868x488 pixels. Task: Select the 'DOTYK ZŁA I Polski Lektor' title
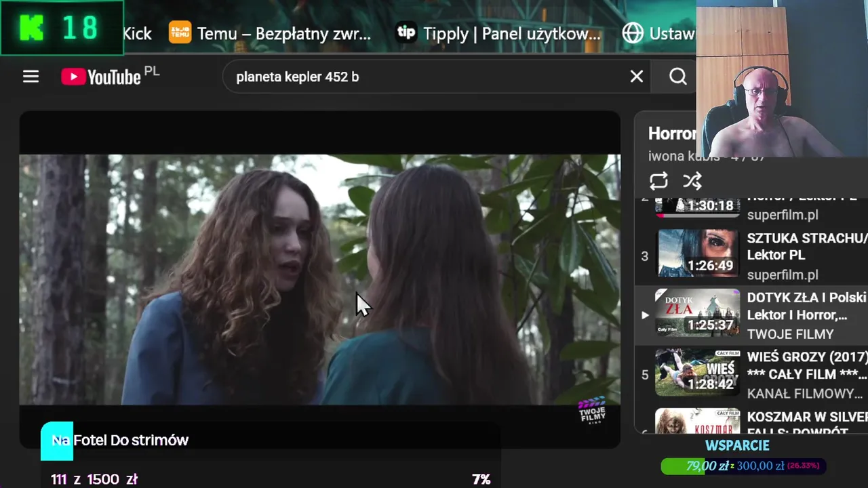click(x=807, y=306)
